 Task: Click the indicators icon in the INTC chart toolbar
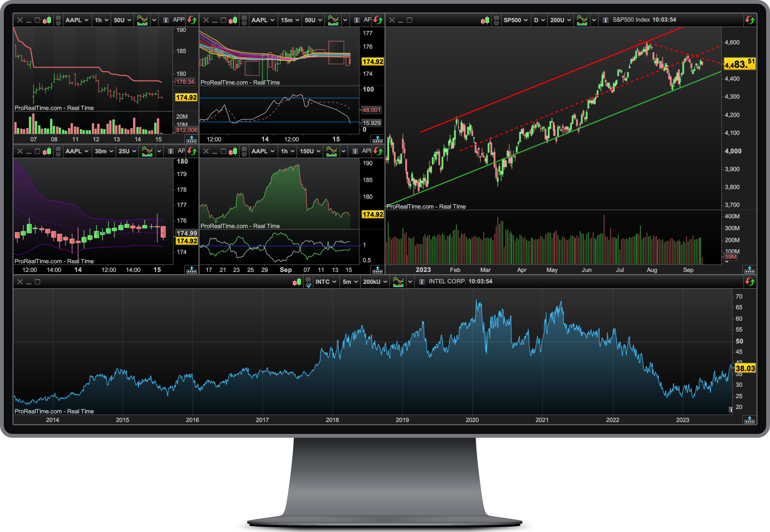(398, 282)
